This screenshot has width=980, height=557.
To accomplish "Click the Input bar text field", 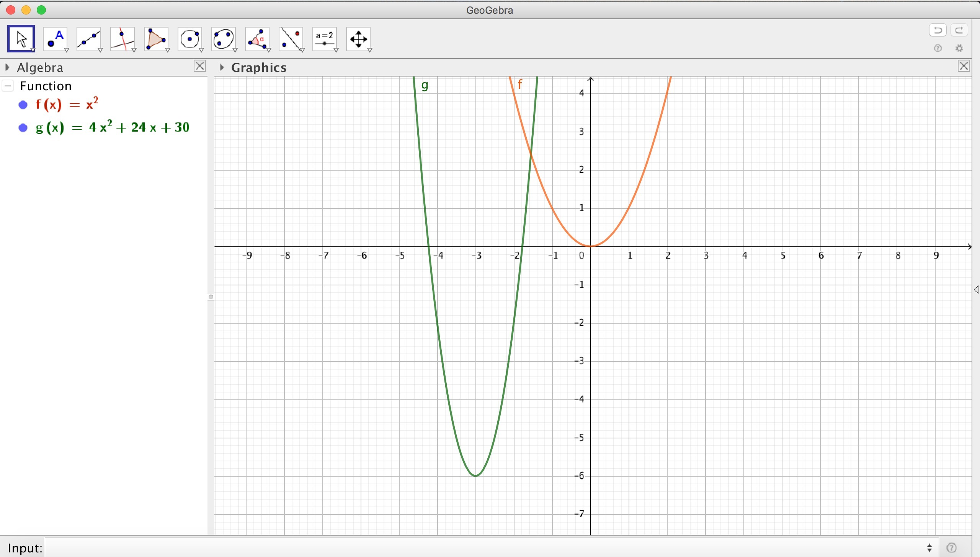I will tap(486, 548).
